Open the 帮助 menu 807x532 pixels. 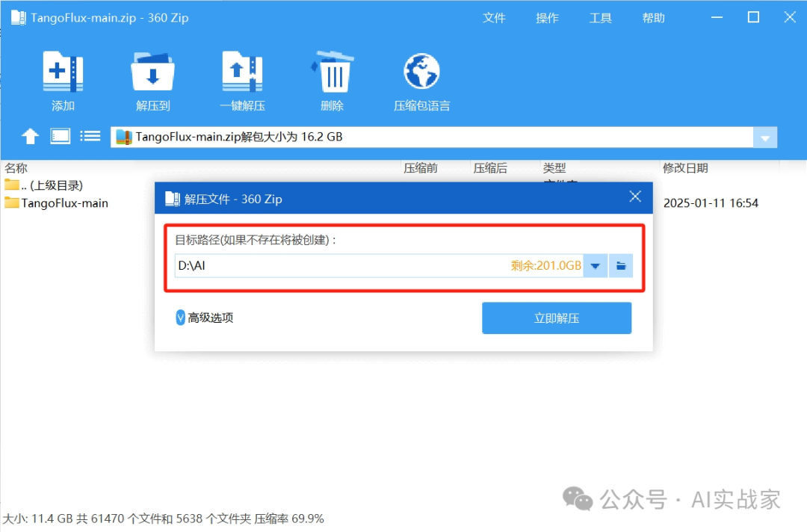click(654, 18)
